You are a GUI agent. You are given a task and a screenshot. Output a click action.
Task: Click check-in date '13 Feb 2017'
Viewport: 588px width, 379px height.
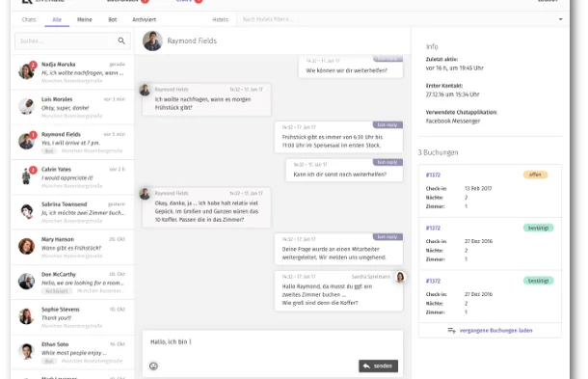[478, 188]
